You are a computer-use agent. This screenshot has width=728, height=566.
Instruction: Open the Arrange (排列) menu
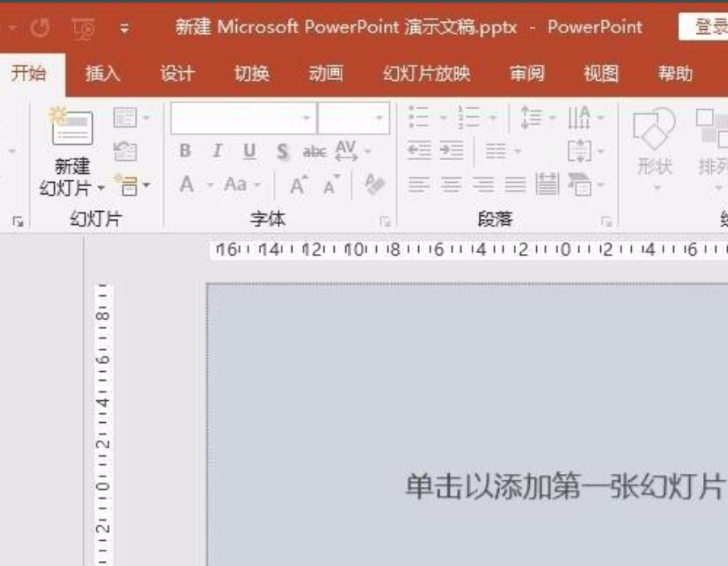(712, 150)
